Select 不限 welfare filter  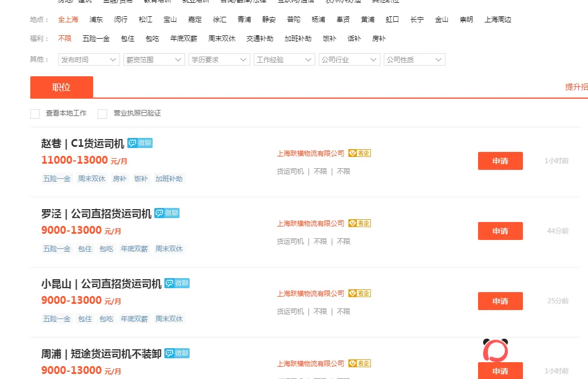65,39
